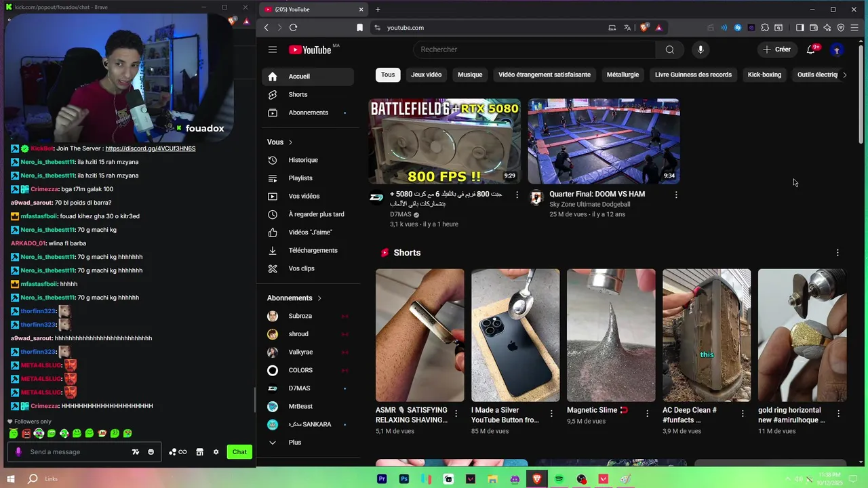This screenshot has height=488, width=868.
Task: Expand the Abonnements section heading
Action: [x=294, y=298]
